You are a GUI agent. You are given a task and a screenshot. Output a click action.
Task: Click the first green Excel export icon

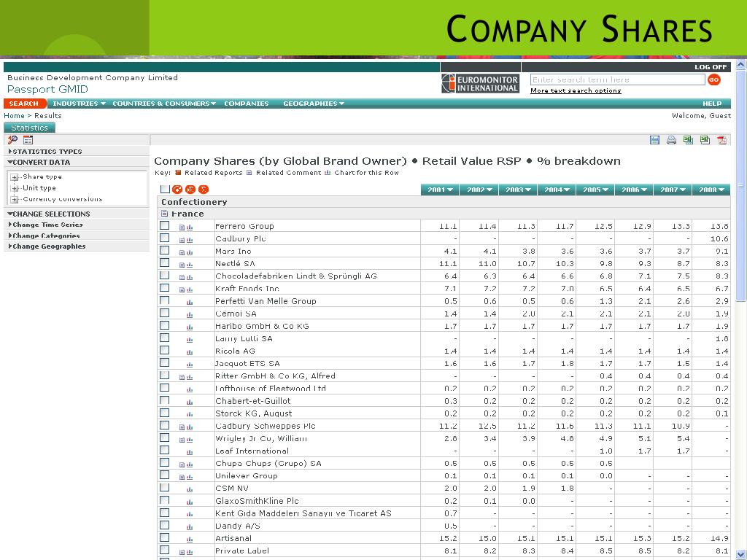(688, 140)
